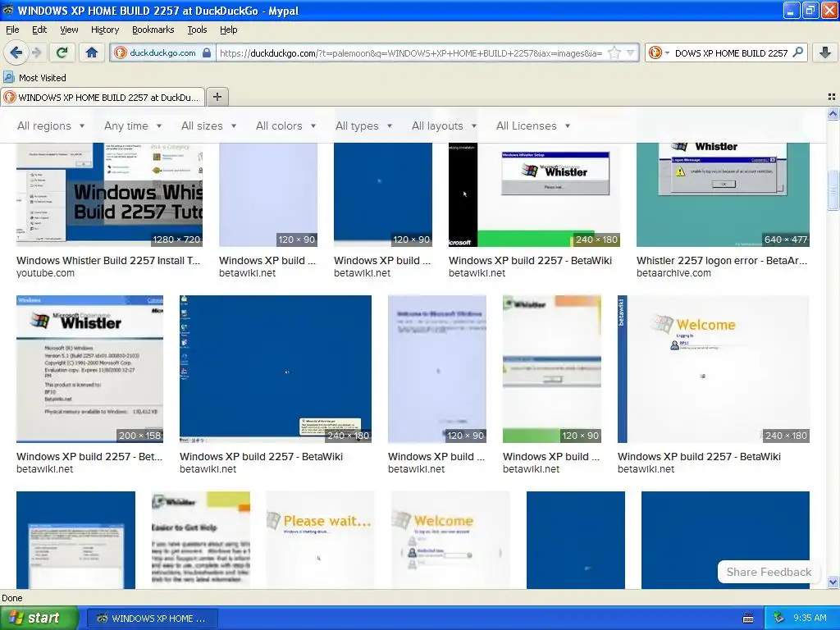The image size is (840, 630).
Task: Expand the All colors filter
Action: pyautogui.click(x=285, y=126)
